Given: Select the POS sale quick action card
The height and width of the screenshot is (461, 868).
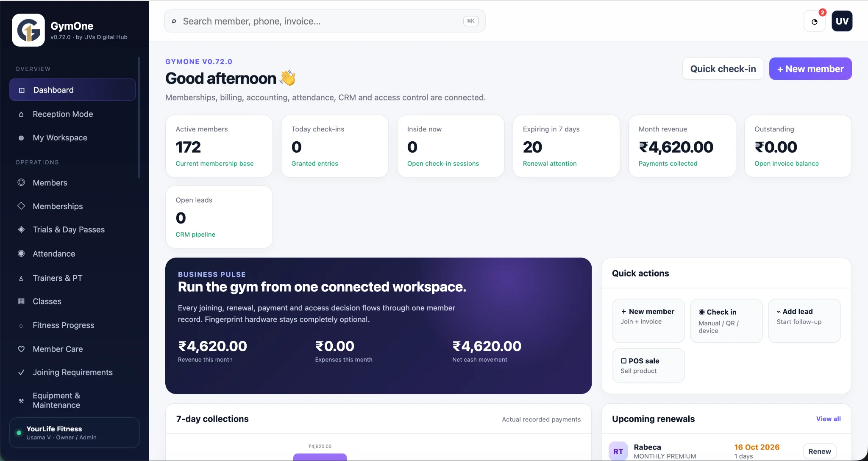Looking at the screenshot, I should [x=648, y=366].
